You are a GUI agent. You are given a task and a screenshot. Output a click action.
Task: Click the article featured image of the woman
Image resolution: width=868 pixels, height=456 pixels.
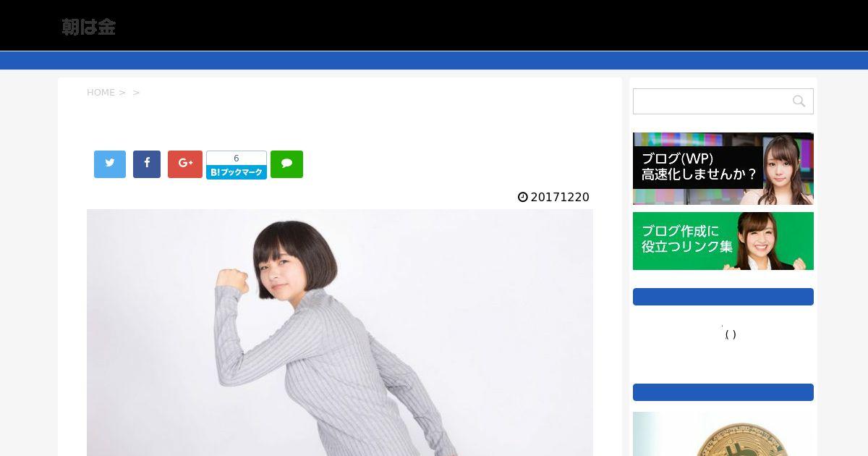pos(340,333)
